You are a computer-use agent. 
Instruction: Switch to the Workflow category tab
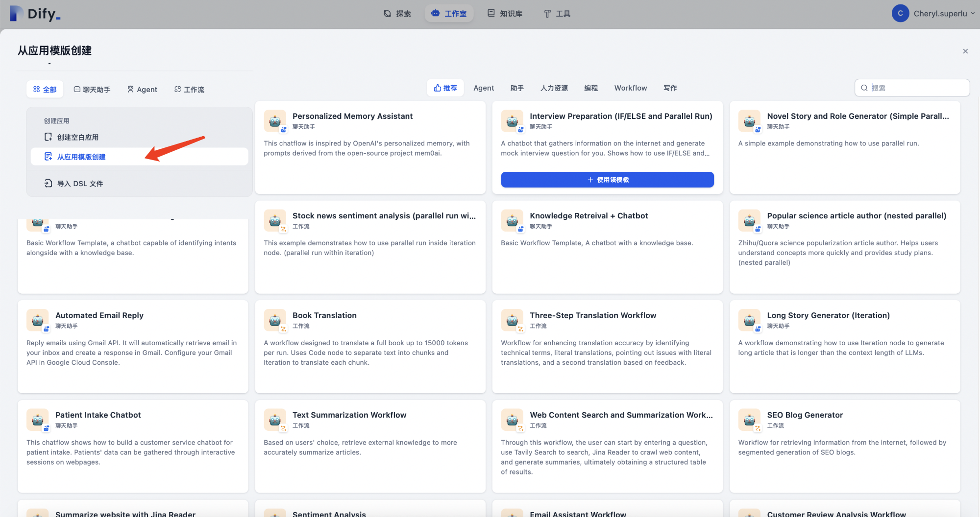[630, 88]
